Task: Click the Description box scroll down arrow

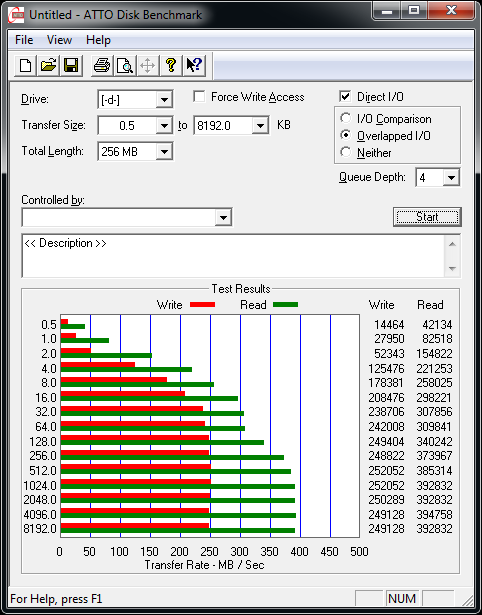Action: [452, 269]
